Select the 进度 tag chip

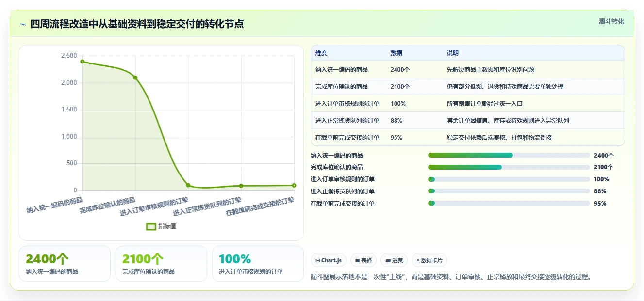click(394, 260)
